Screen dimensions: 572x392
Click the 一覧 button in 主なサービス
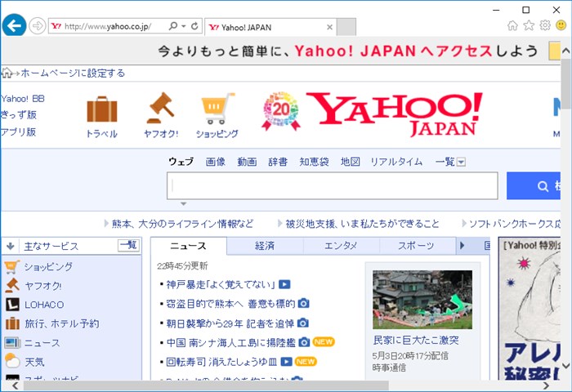click(128, 246)
